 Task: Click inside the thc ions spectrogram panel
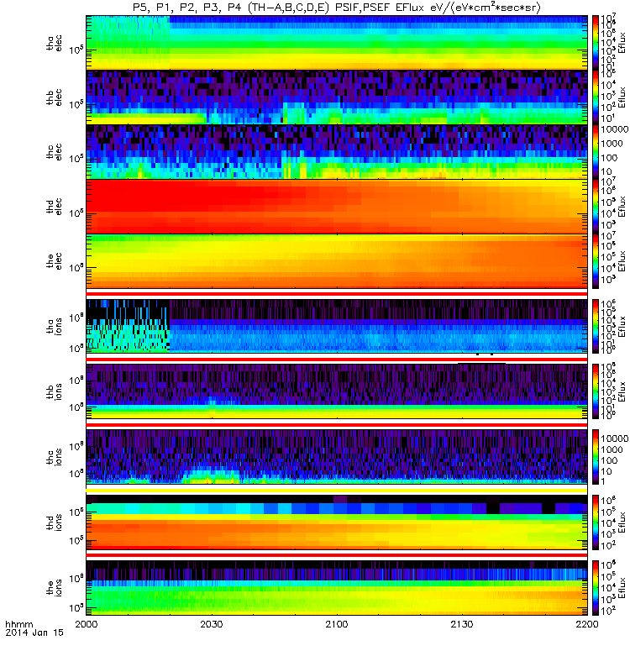pos(337,457)
